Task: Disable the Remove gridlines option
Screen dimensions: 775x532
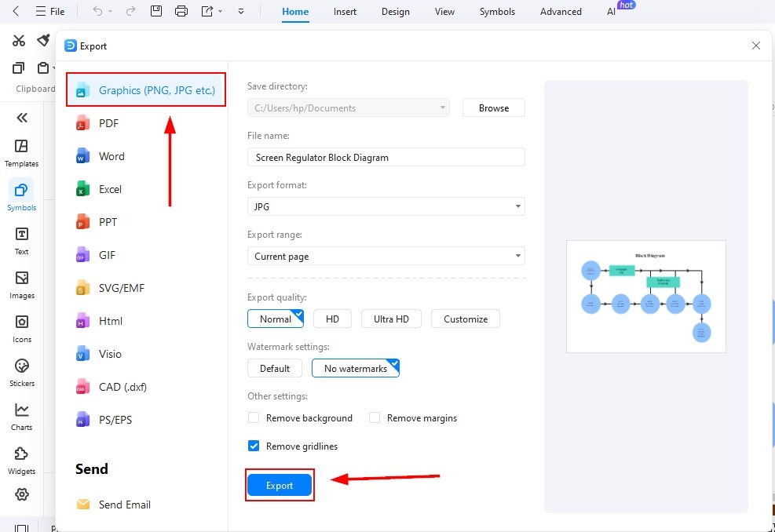Action: point(254,446)
